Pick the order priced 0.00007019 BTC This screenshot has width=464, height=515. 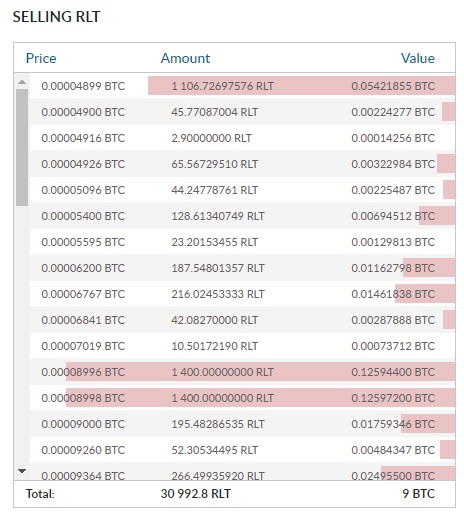243,346
